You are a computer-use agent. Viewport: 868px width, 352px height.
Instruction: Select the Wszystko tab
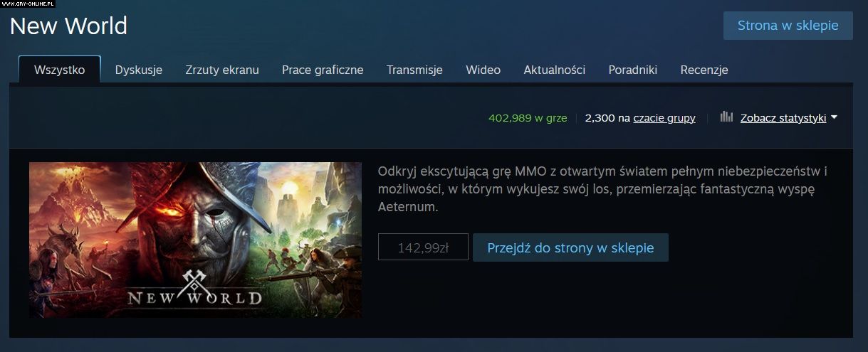click(60, 70)
